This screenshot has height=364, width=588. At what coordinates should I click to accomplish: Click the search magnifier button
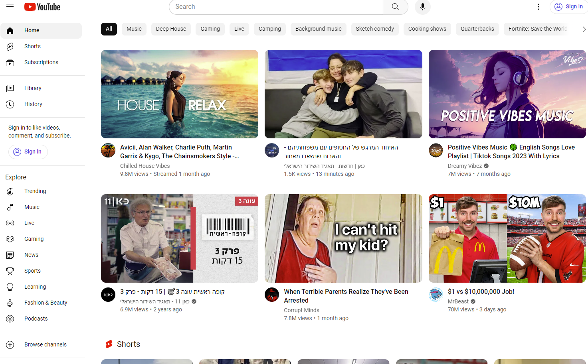395,7
